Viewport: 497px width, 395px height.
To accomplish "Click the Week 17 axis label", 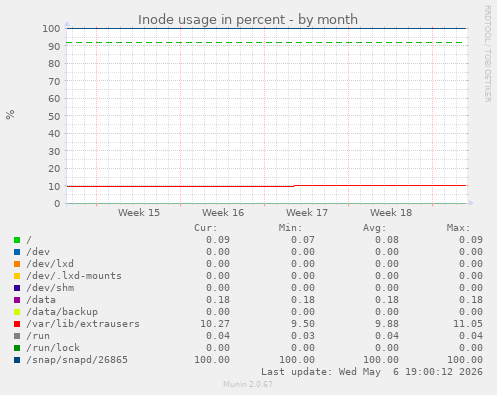I will point(307,213).
